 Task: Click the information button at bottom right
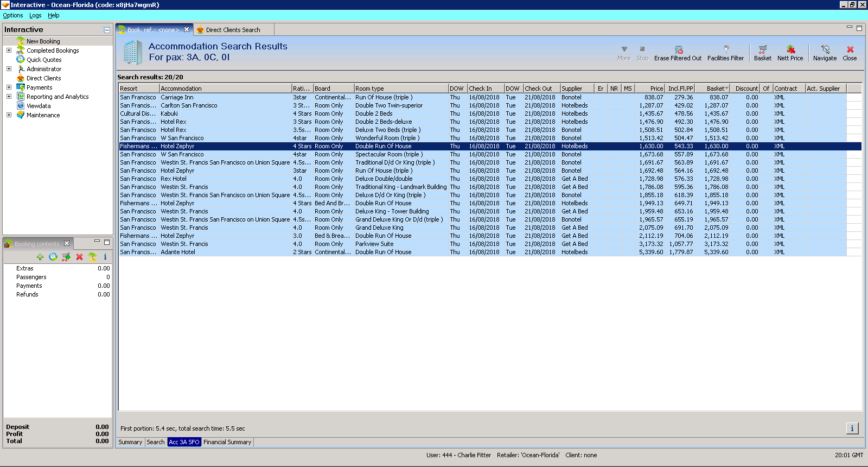pyautogui.click(x=852, y=428)
